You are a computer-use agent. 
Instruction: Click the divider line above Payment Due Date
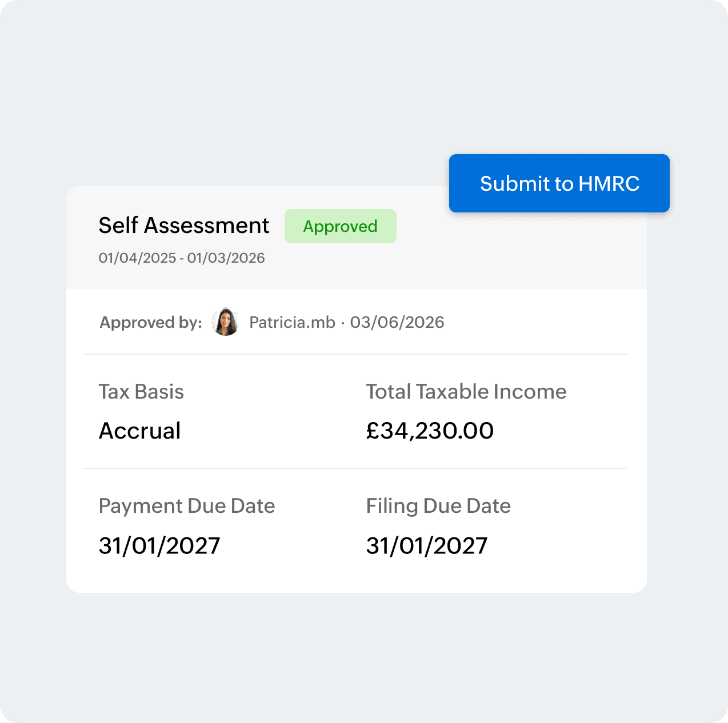click(355, 468)
